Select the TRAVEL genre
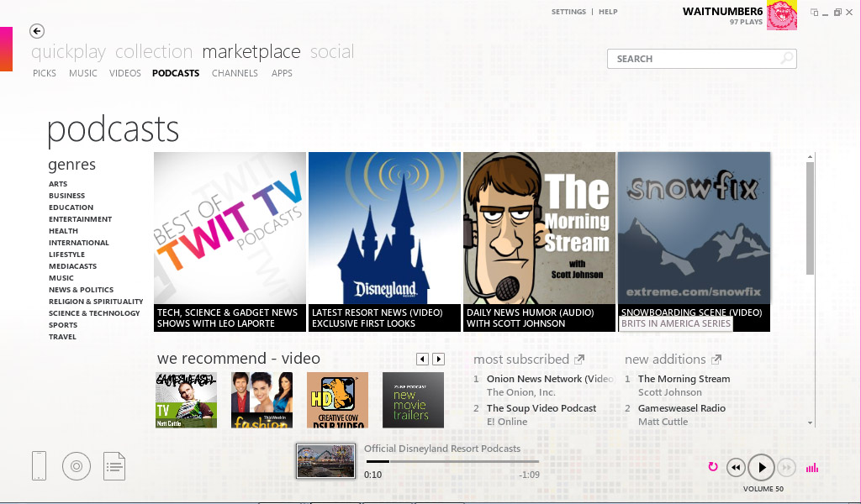The height and width of the screenshot is (504, 861). click(62, 337)
